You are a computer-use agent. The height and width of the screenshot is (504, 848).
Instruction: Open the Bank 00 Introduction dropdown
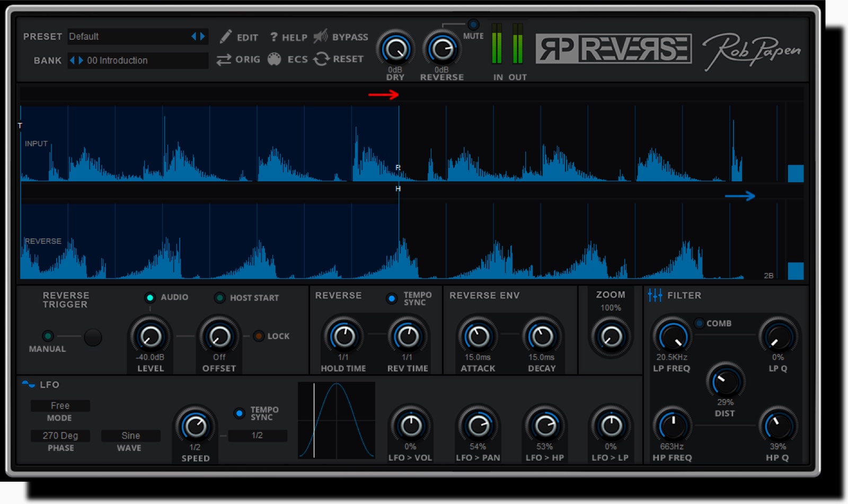click(x=137, y=60)
